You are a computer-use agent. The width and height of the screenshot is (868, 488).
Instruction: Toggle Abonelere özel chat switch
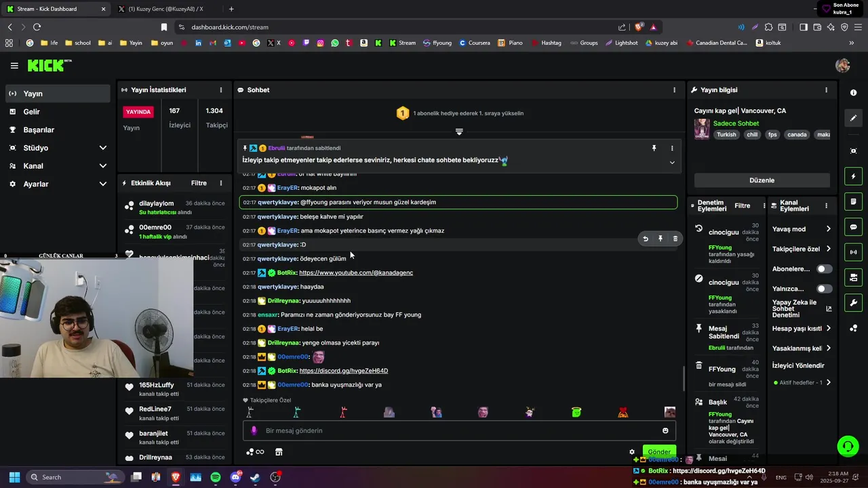(824, 269)
